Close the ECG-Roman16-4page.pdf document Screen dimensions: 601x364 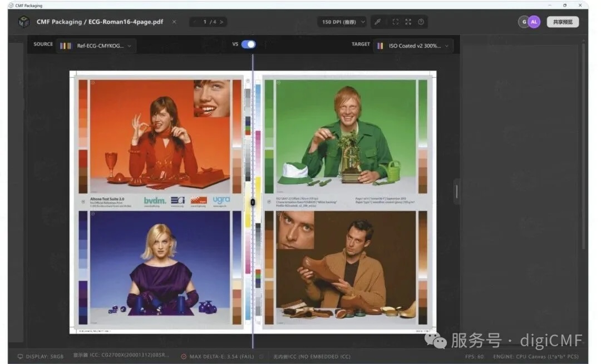[x=174, y=22]
